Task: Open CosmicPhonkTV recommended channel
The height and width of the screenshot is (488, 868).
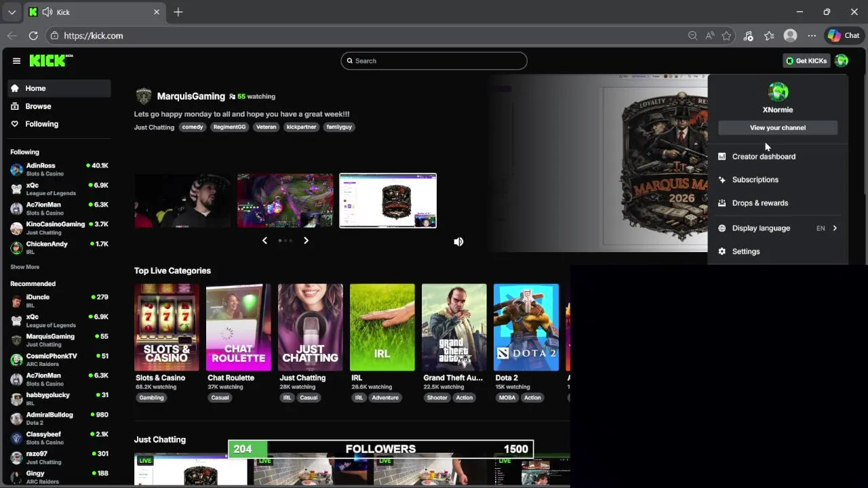Action: [x=59, y=360]
